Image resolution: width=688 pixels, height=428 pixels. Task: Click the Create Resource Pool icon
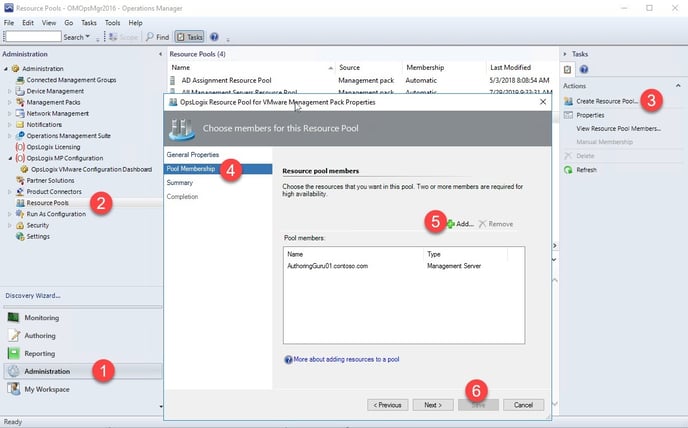coord(568,101)
